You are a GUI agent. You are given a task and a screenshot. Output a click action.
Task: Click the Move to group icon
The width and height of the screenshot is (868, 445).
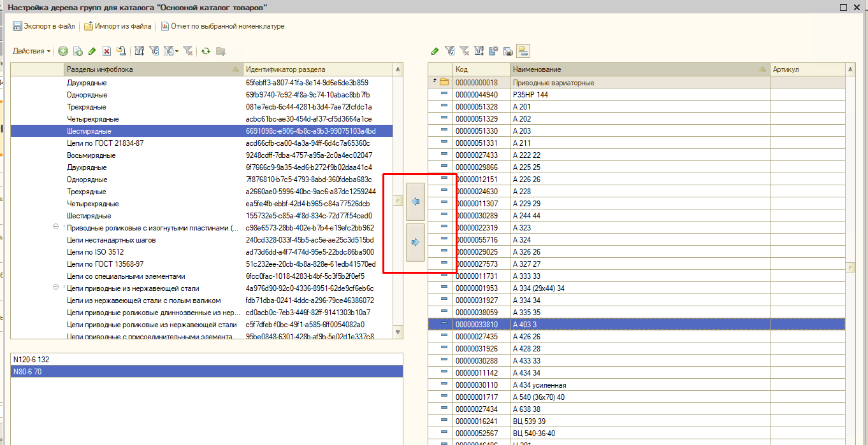[121, 51]
